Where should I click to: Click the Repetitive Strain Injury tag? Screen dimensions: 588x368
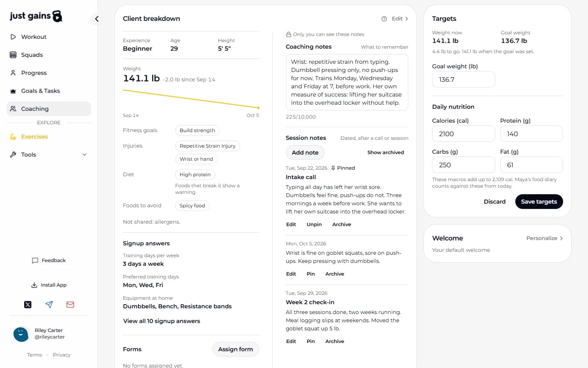tap(207, 146)
